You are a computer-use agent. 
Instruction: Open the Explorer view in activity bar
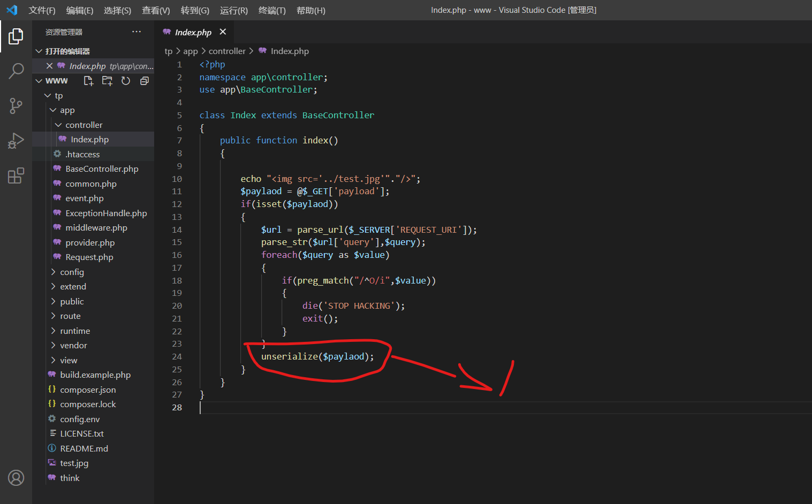click(16, 36)
